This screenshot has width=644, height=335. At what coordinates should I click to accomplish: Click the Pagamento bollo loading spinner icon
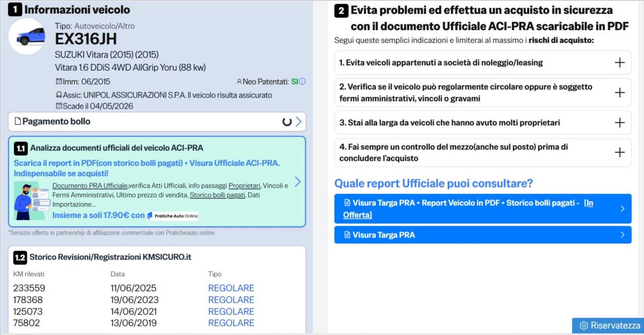287,122
